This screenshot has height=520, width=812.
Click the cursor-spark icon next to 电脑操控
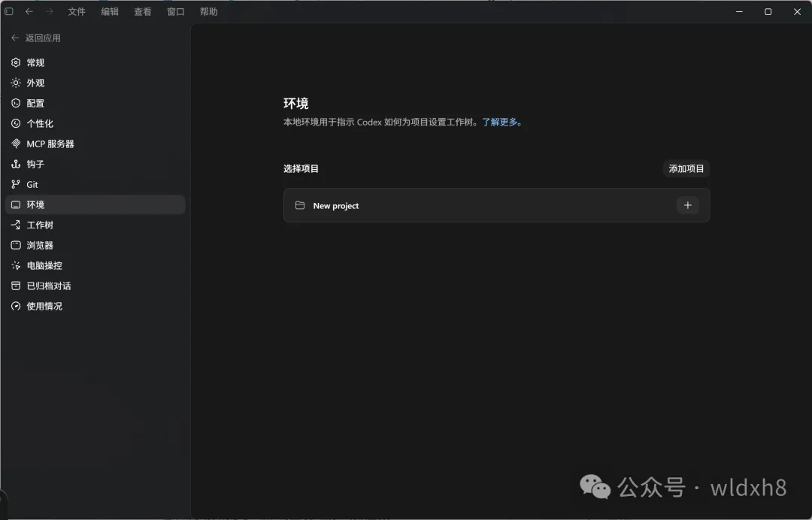(16, 265)
